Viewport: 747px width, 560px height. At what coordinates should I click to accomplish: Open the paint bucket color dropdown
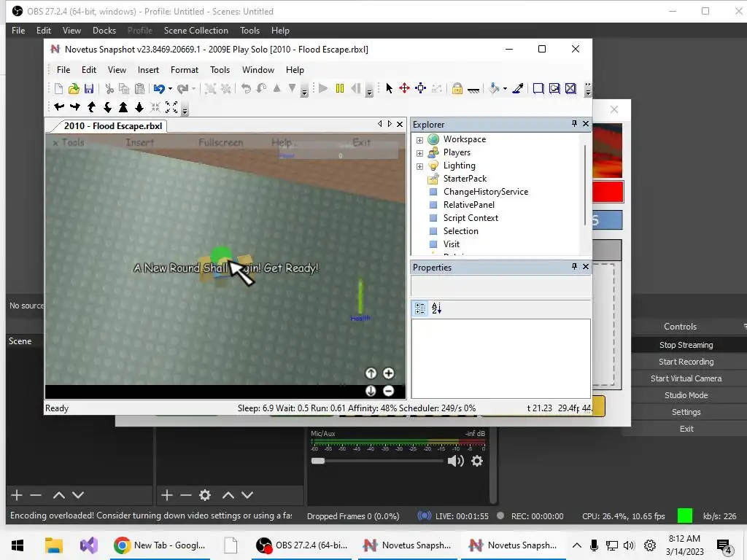pos(505,88)
